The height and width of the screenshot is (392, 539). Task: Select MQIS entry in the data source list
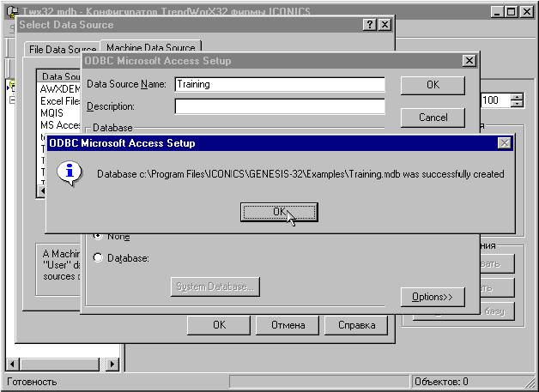(51, 113)
